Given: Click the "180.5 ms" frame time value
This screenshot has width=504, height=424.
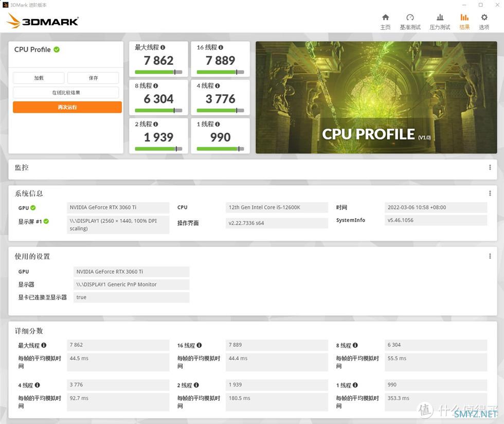Looking at the screenshot, I should [x=277, y=402].
